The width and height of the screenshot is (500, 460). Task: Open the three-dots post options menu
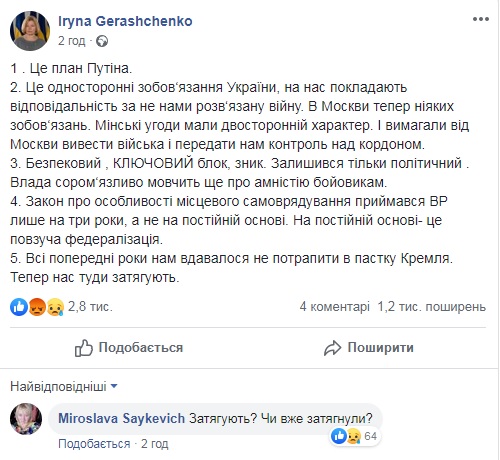(481, 20)
